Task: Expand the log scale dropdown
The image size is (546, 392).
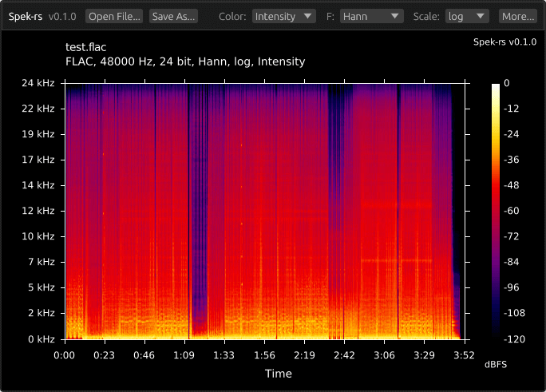Action: (467, 16)
